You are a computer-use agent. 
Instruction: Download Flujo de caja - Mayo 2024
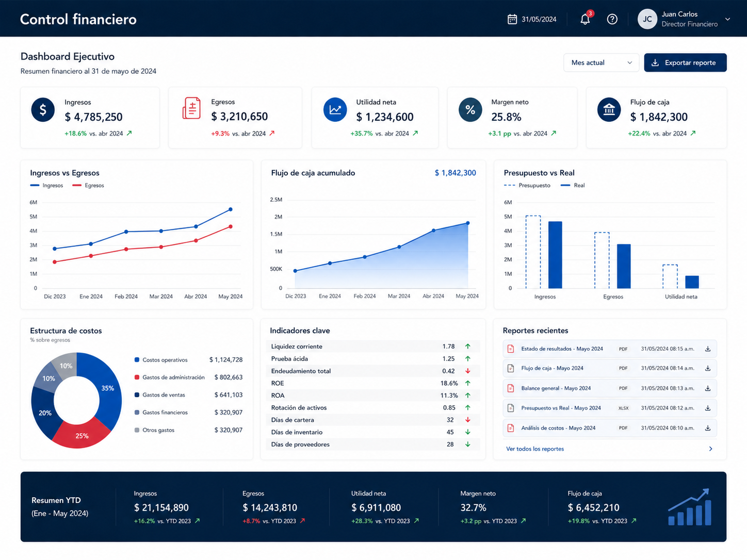(708, 368)
